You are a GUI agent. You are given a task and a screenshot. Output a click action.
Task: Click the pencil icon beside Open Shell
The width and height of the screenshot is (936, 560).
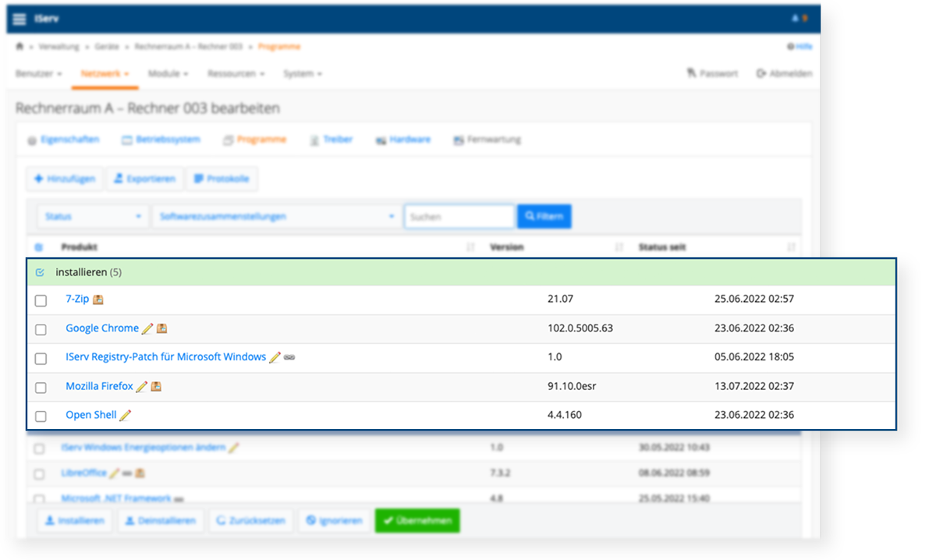coord(126,415)
